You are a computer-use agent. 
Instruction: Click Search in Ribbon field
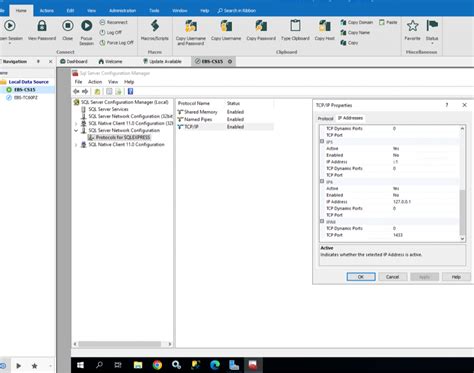point(237,11)
